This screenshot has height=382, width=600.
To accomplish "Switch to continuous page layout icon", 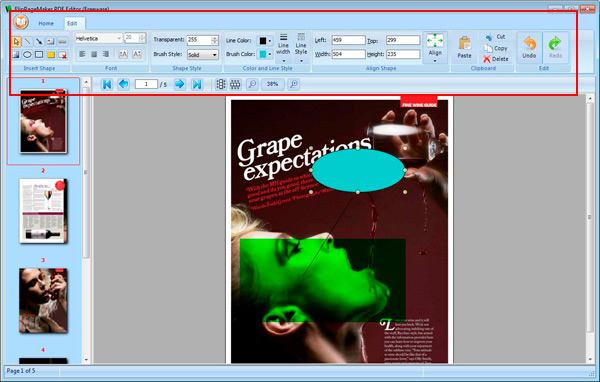I will click(x=235, y=84).
